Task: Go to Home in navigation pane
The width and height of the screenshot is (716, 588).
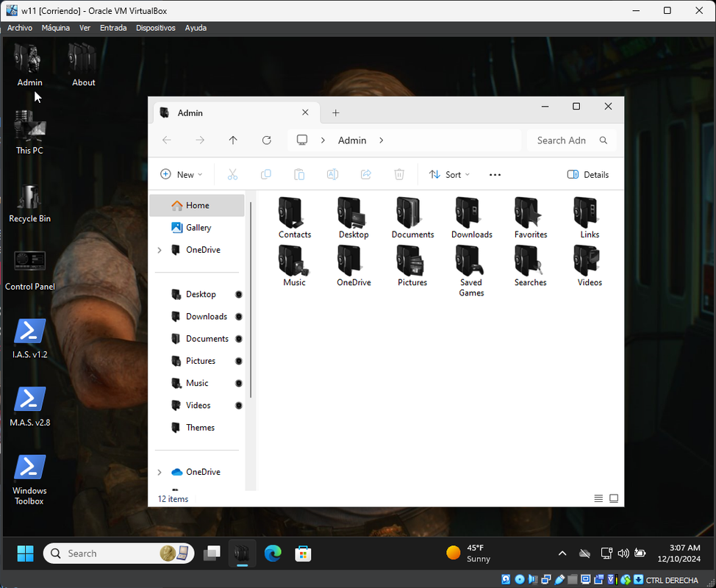Action: click(197, 206)
